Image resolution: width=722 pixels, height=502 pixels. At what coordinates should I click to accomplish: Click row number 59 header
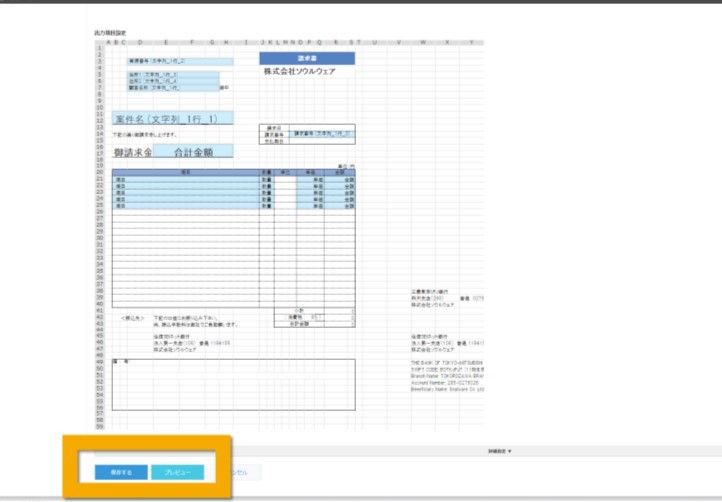[99, 427]
